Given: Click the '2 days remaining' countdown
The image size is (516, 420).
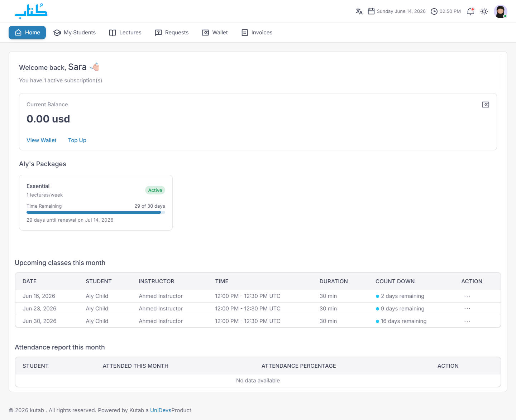Looking at the screenshot, I should (x=400, y=296).
